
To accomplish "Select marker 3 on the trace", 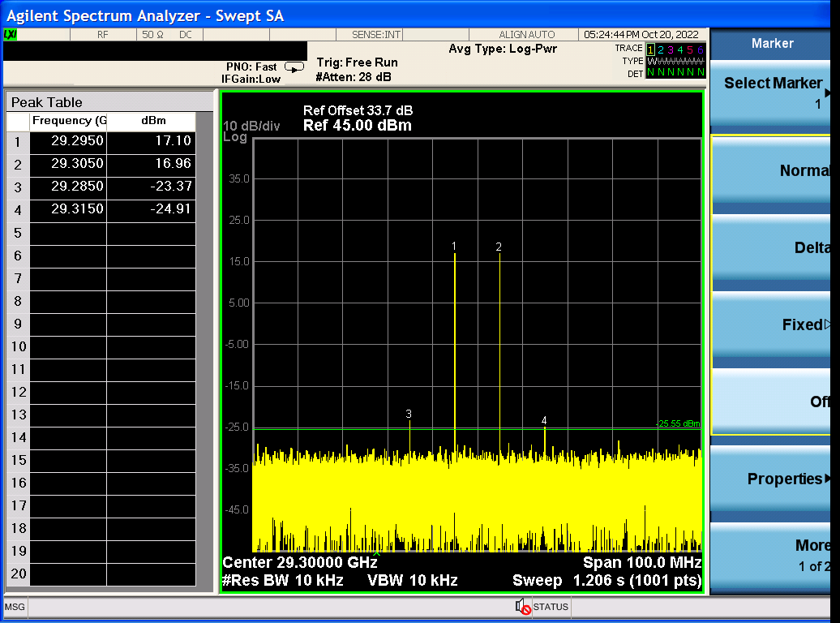I will tap(409, 414).
